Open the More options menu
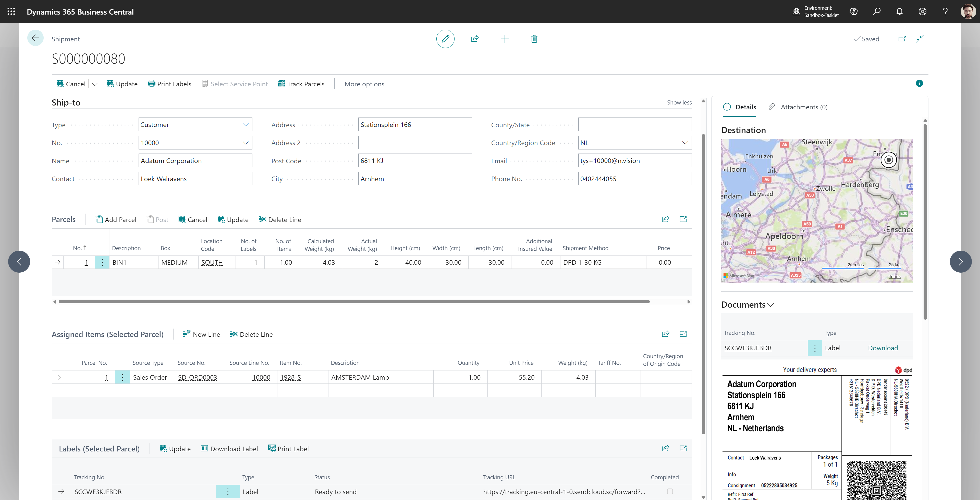 (x=364, y=84)
